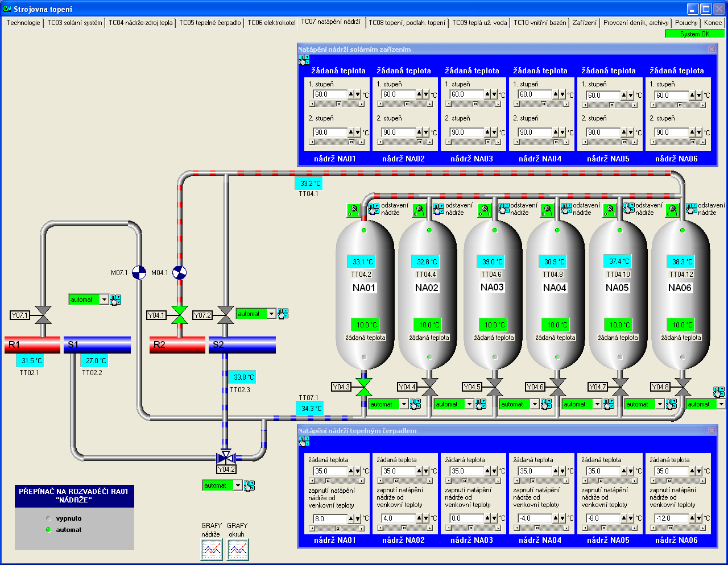This screenshot has height=565, width=728.
Task: Click hand icon next to NA04 odstavení nádrže
Action: pos(566,209)
